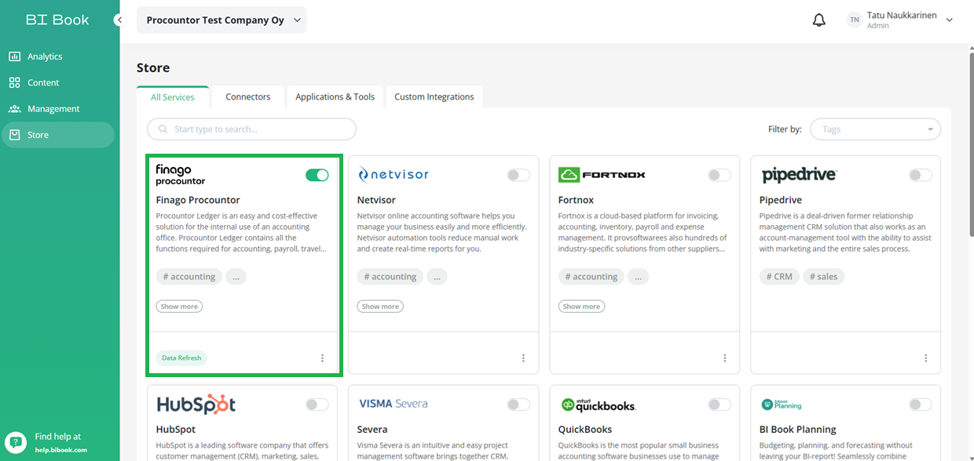Image resolution: width=974 pixels, height=461 pixels.
Task: Click Netvisor's # accounting tag
Action: tap(390, 276)
